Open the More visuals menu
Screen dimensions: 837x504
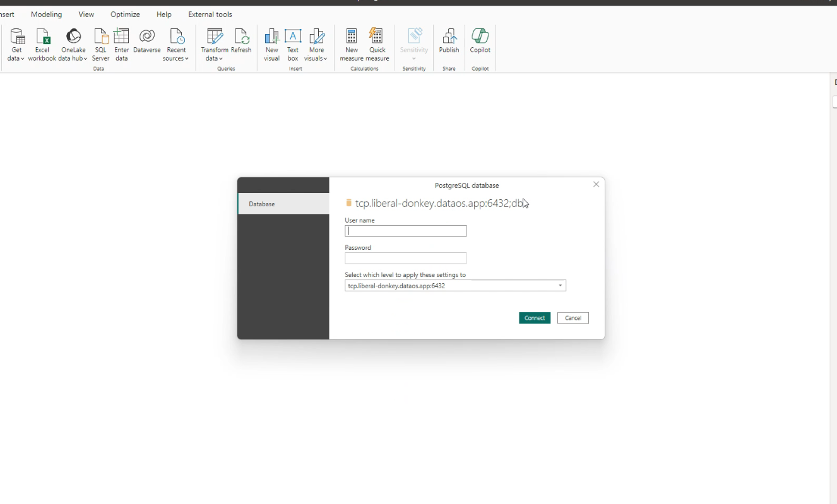(x=316, y=45)
